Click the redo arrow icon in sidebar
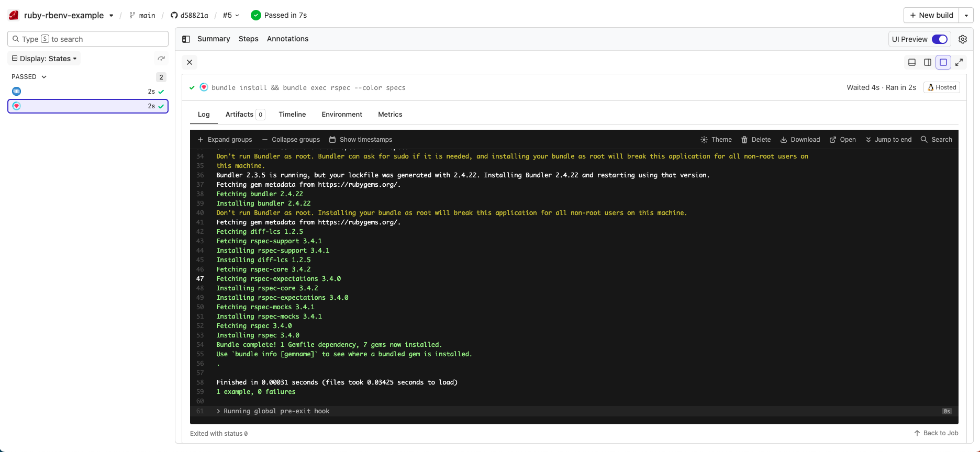980x452 pixels. coord(161,59)
